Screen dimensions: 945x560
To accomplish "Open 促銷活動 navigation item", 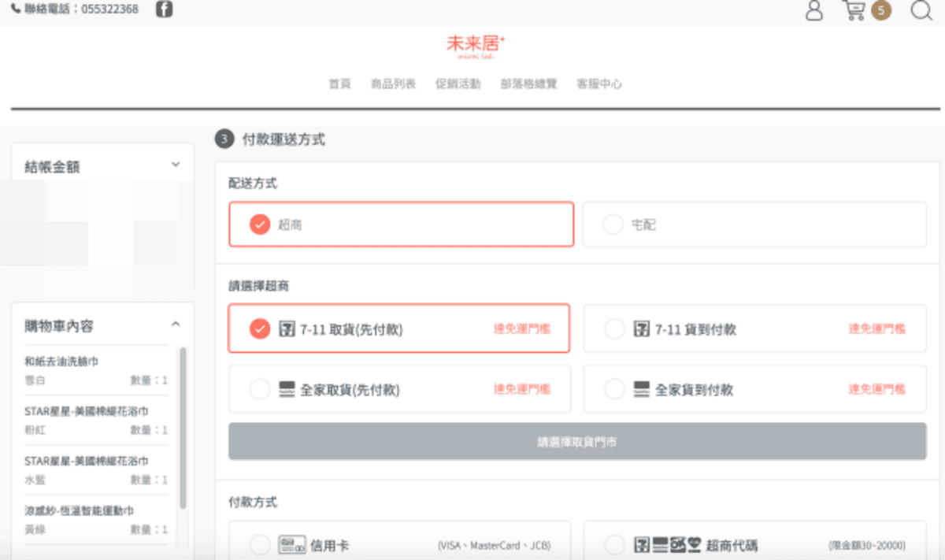I will click(x=458, y=84).
